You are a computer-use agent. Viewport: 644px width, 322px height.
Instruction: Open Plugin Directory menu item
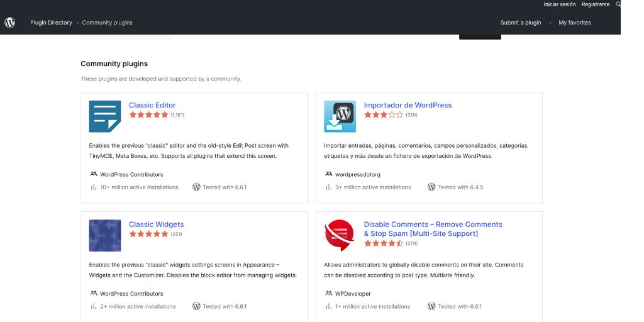(x=51, y=23)
